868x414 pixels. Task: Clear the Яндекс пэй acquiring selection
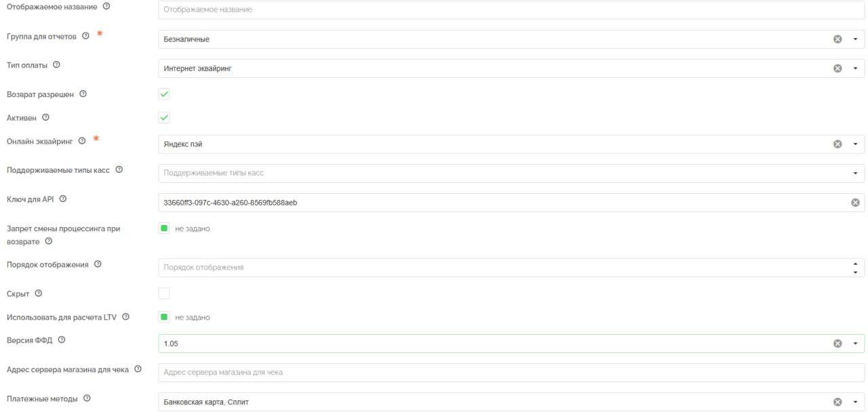(x=837, y=144)
